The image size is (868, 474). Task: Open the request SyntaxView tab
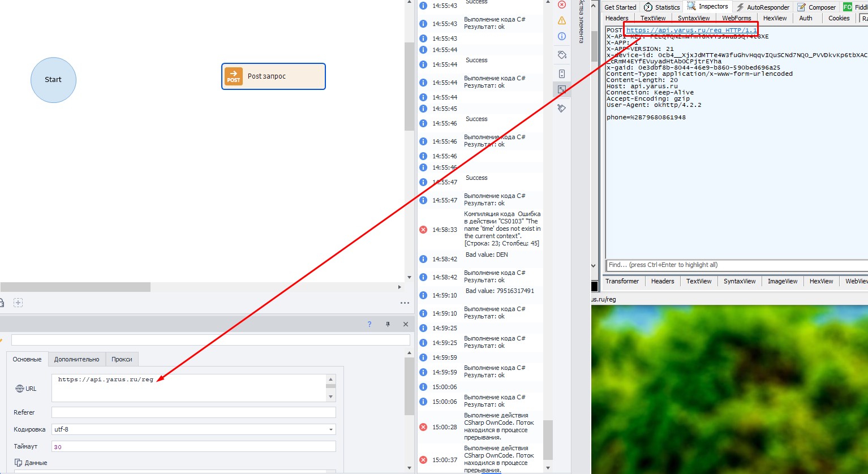click(x=694, y=18)
